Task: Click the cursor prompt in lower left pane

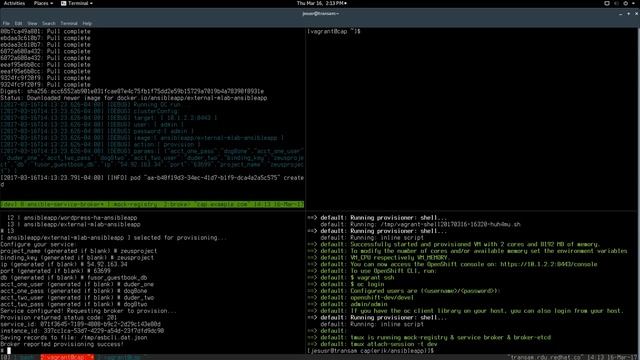Action: click(6, 351)
